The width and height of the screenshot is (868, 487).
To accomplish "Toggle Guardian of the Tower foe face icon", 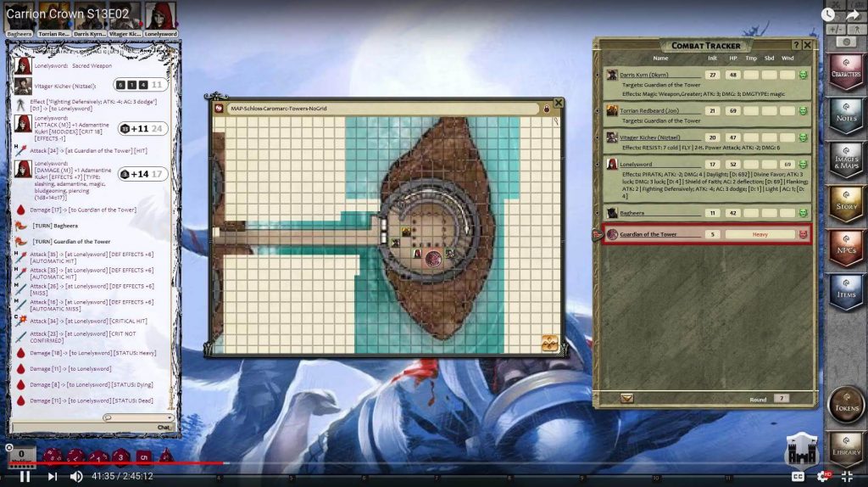I will [x=803, y=234].
